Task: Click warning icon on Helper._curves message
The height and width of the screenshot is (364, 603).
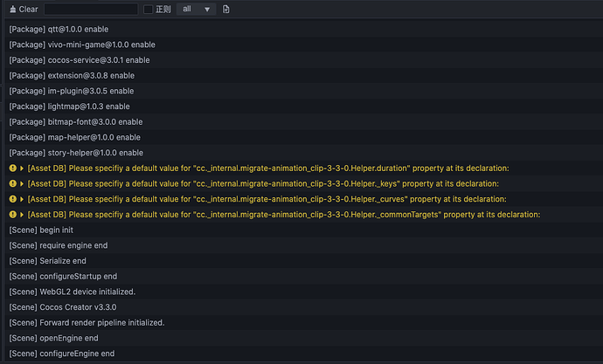Action: pos(12,199)
